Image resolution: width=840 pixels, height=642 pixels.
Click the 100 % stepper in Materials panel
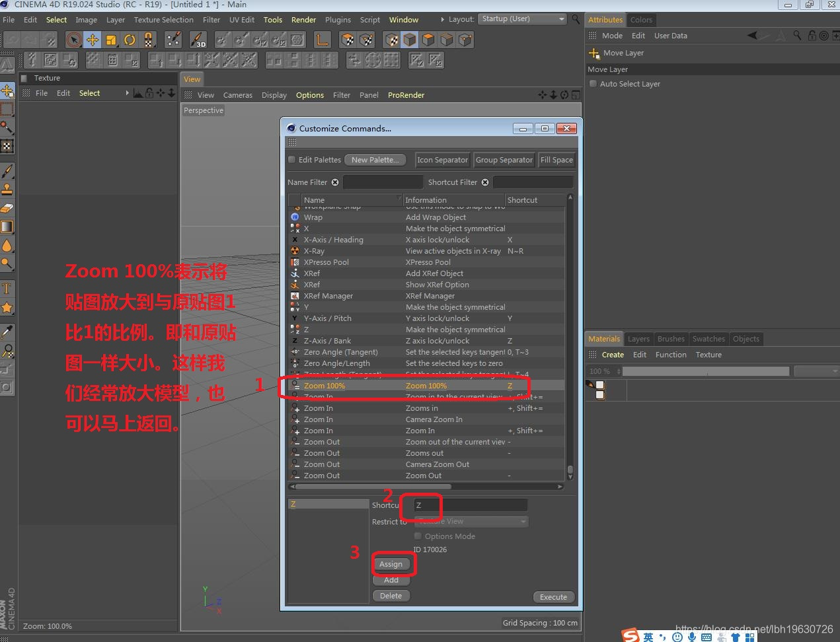point(619,371)
